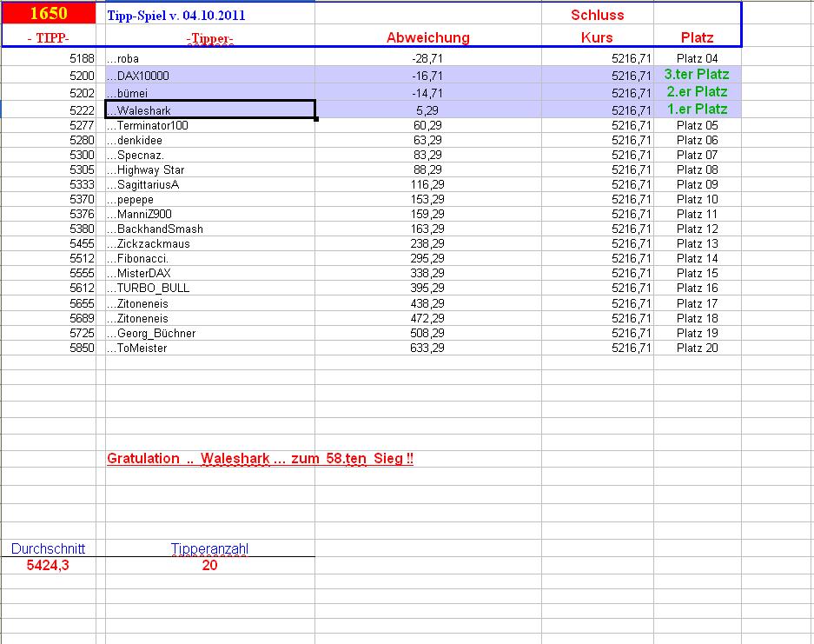Select the Platz 20 cell

click(x=698, y=348)
